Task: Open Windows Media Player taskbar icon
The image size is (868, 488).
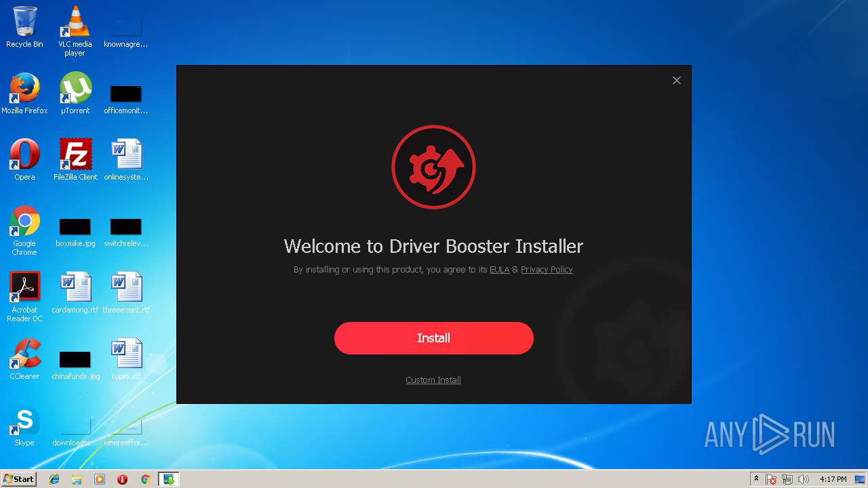Action: coord(100,479)
